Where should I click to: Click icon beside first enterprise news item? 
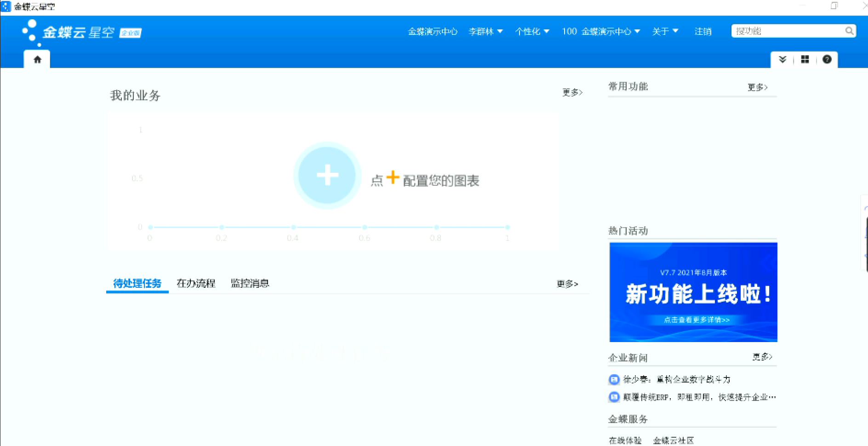(614, 379)
